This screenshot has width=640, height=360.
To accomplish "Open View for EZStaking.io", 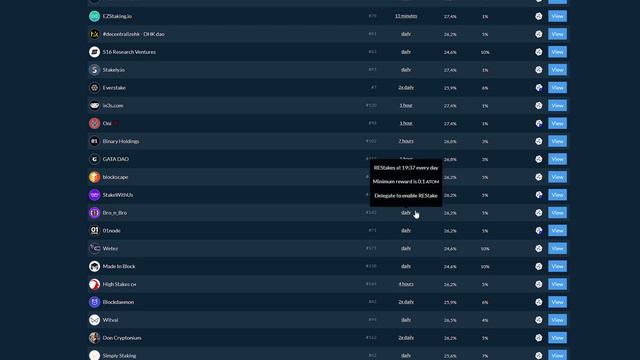I will (557, 16).
